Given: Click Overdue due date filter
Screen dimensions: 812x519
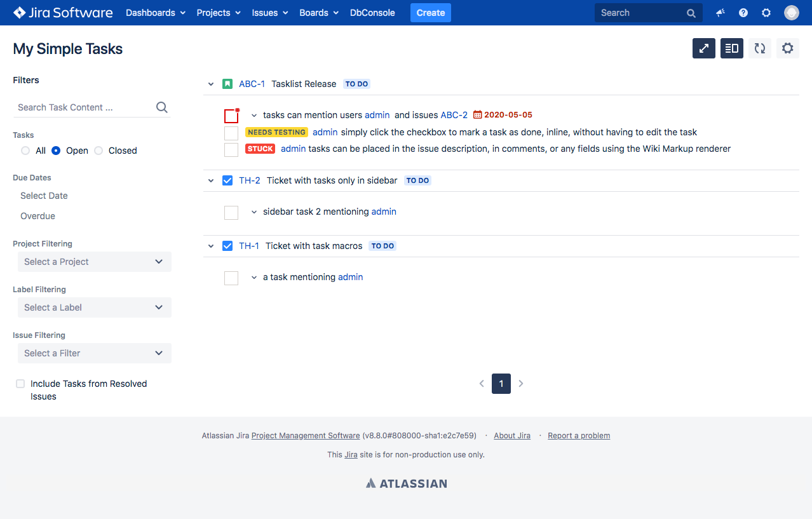Looking at the screenshot, I should coord(37,216).
